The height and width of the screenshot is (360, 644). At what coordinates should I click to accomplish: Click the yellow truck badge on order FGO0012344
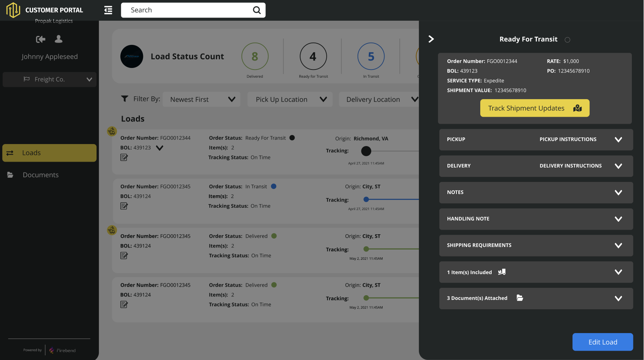[112, 132]
